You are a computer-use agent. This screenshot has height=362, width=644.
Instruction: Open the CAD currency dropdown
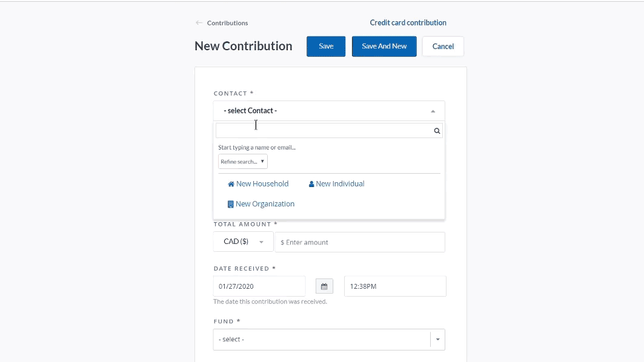click(x=243, y=241)
